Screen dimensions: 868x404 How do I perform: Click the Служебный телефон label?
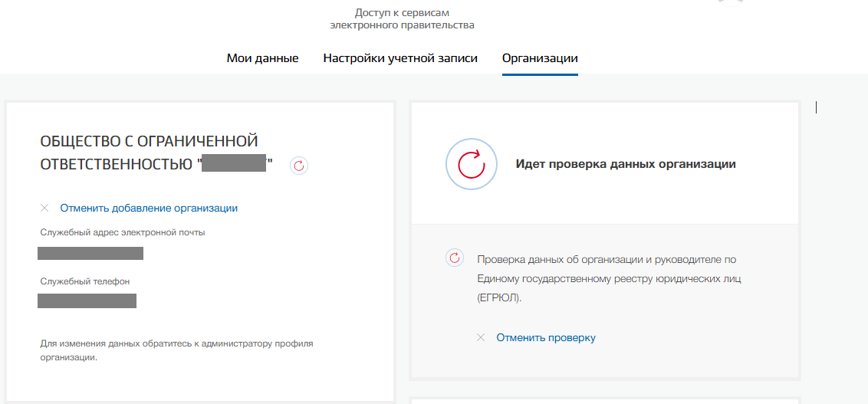pyautogui.click(x=85, y=281)
